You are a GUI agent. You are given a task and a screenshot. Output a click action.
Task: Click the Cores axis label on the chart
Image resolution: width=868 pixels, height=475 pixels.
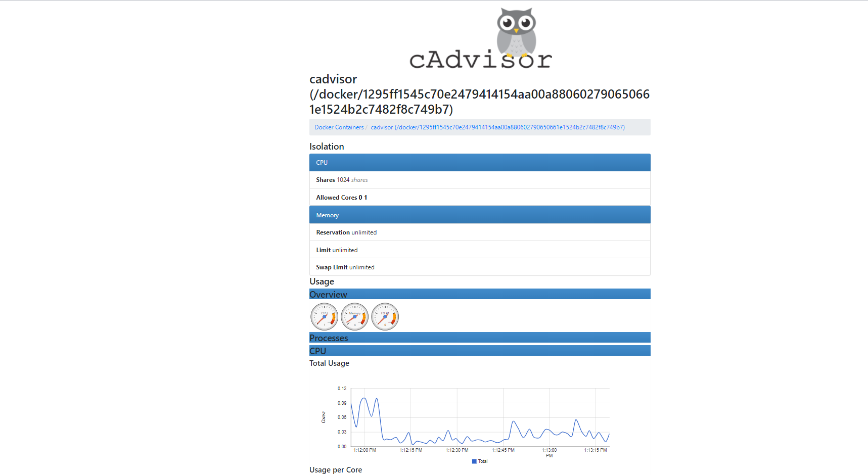[x=323, y=416]
